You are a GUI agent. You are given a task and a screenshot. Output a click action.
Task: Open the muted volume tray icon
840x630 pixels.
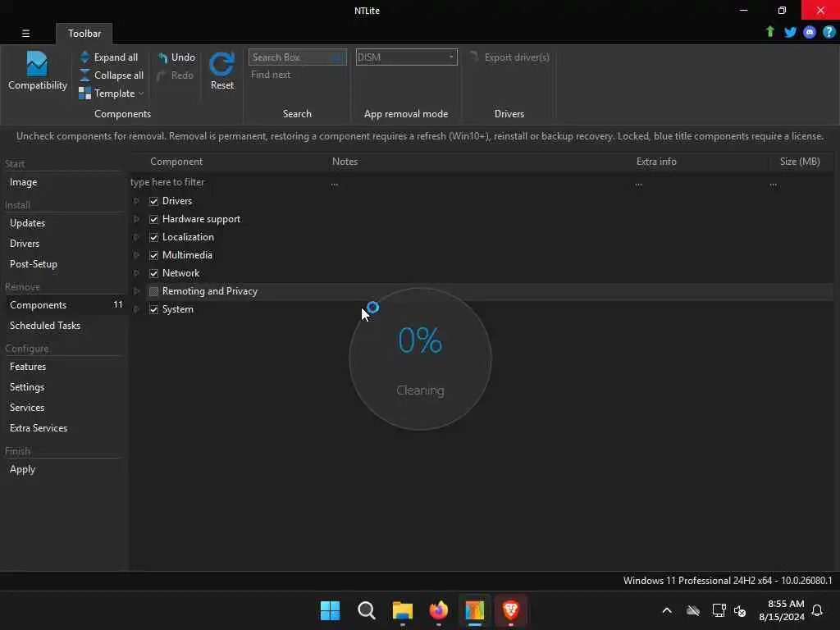[x=740, y=610]
